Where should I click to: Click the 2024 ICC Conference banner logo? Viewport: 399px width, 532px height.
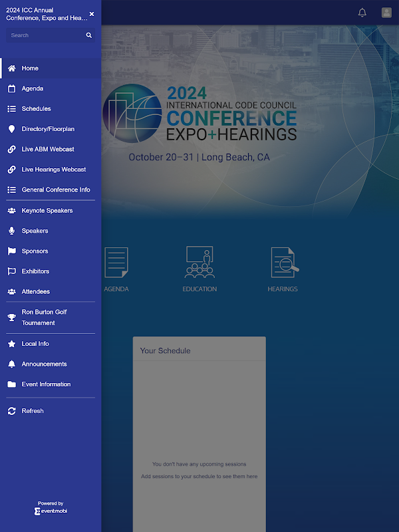pyautogui.click(x=200, y=113)
